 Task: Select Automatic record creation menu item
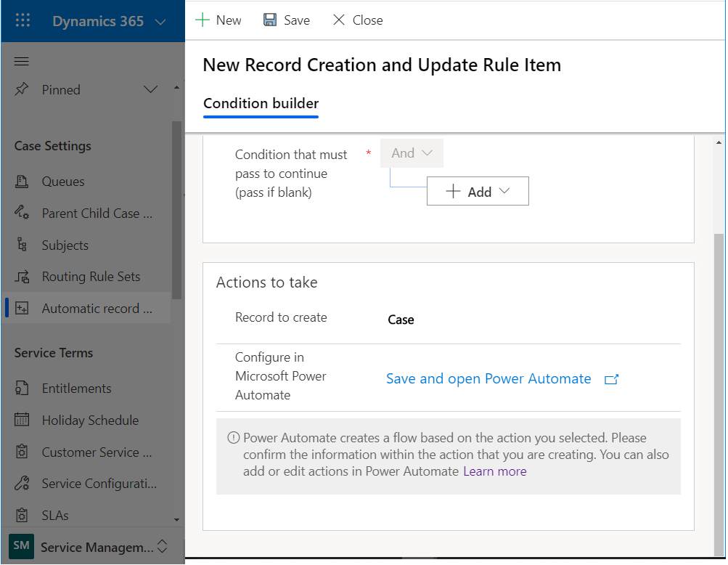click(97, 309)
